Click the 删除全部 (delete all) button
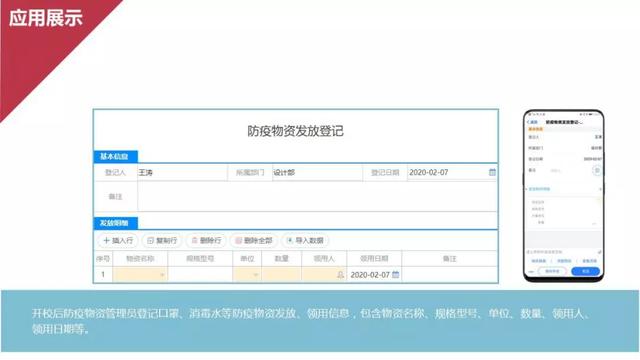The image size is (640, 360). 254,240
